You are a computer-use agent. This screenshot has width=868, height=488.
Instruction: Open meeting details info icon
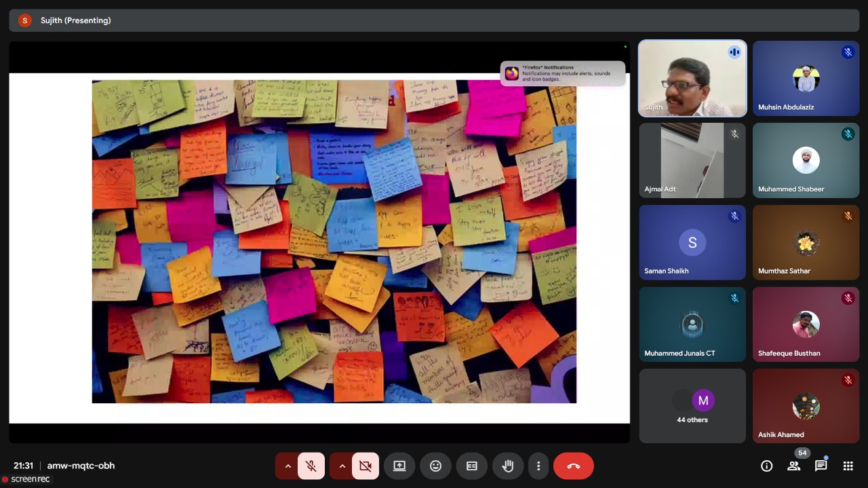pyautogui.click(x=766, y=466)
